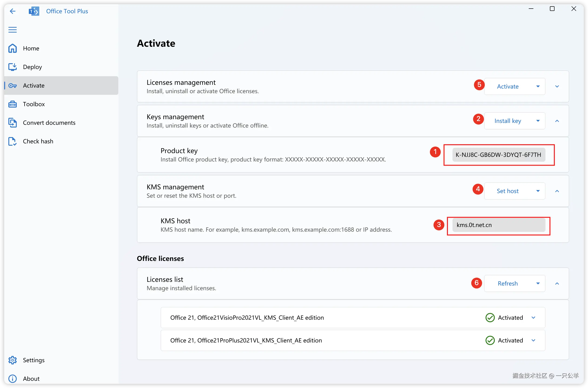
Task: Click the Convert documents icon
Action: pos(13,122)
